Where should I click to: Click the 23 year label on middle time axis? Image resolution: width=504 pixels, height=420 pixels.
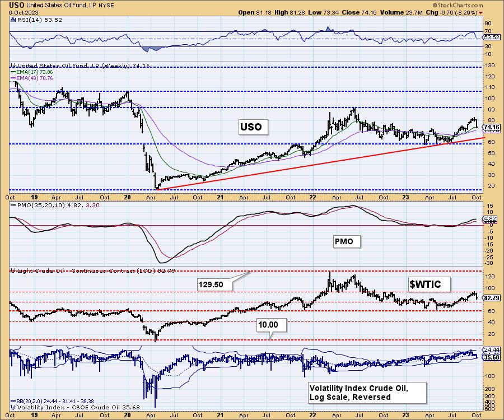point(406,197)
